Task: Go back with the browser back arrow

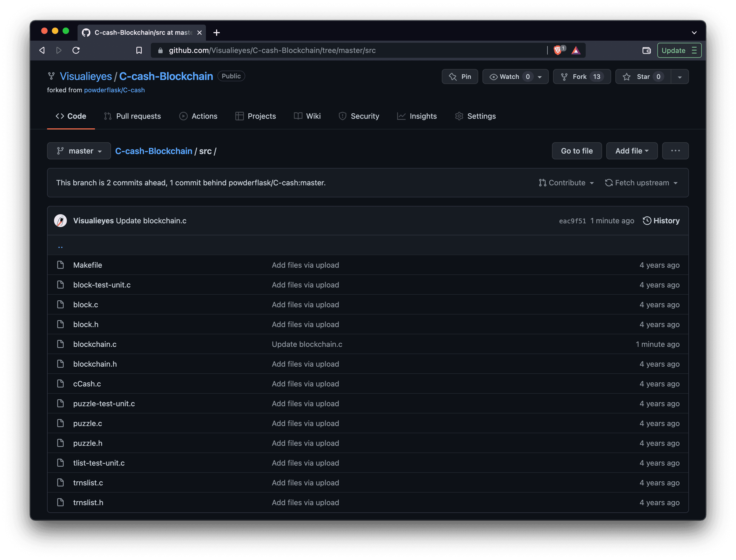Action: (42, 50)
